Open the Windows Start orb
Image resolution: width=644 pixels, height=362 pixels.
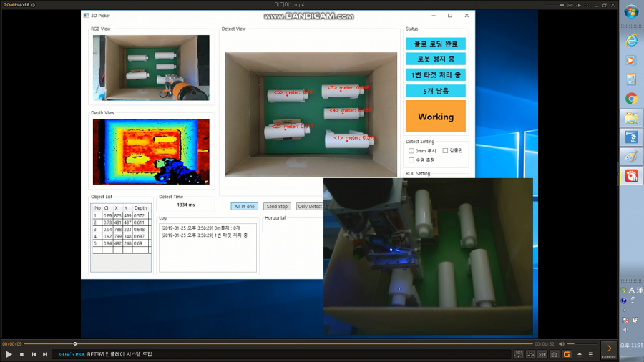(631, 11)
